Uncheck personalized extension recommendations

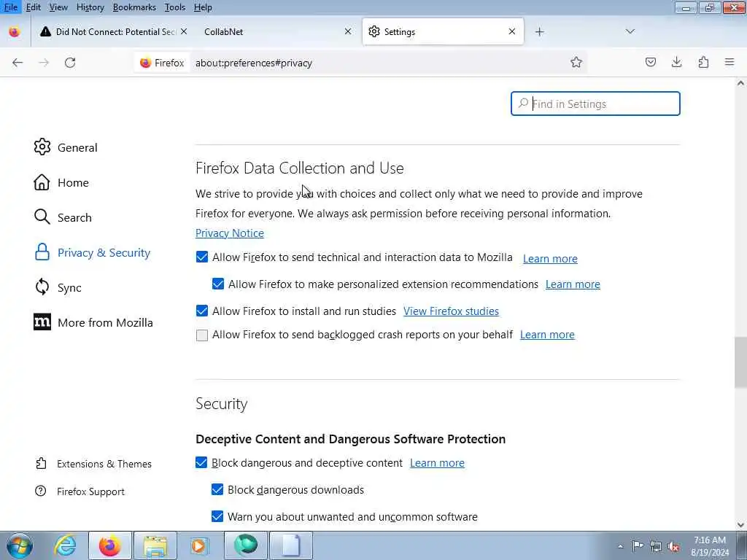click(x=218, y=284)
